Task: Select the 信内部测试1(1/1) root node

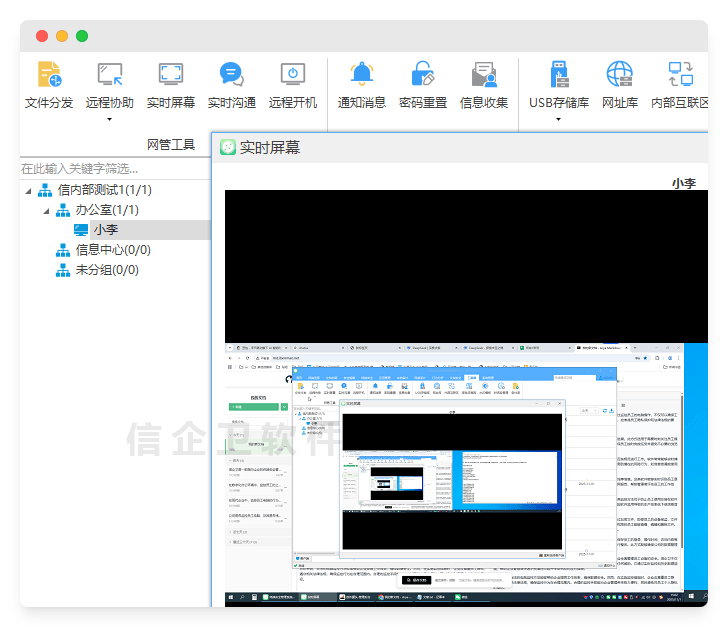Action: [x=105, y=190]
